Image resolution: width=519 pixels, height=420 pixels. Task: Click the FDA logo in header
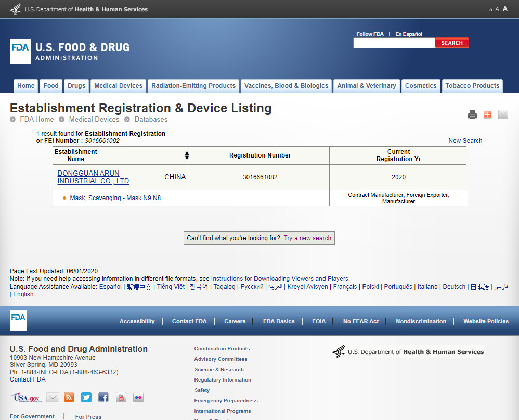pyautogui.click(x=20, y=51)
